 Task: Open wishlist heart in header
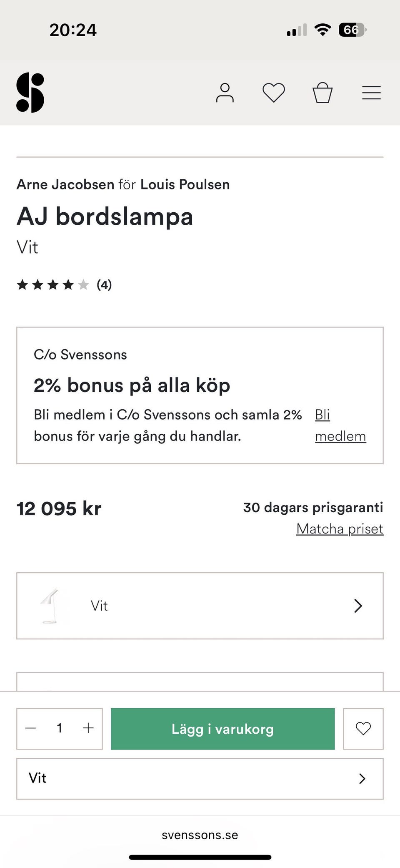[273, 93]
